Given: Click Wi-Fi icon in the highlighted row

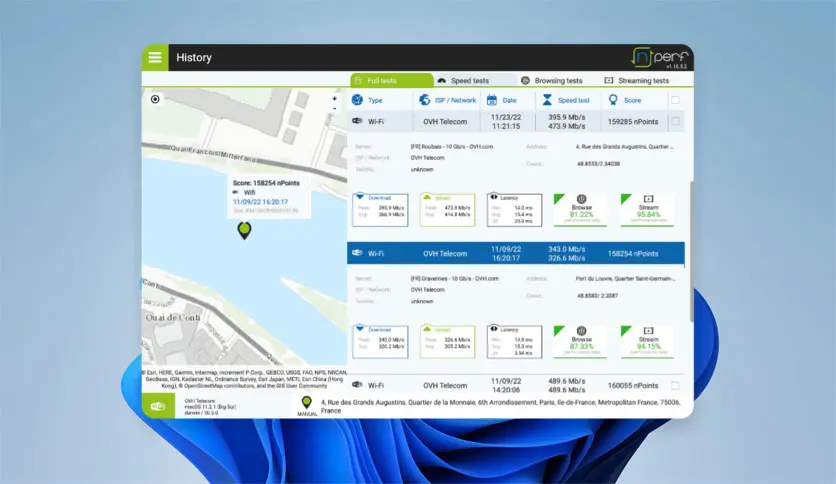Looking at the screenshot, I should tap(357, 253).
